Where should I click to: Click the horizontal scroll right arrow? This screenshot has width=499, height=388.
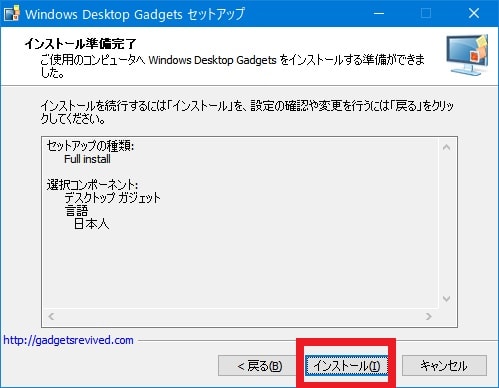[x=429, y=316]
